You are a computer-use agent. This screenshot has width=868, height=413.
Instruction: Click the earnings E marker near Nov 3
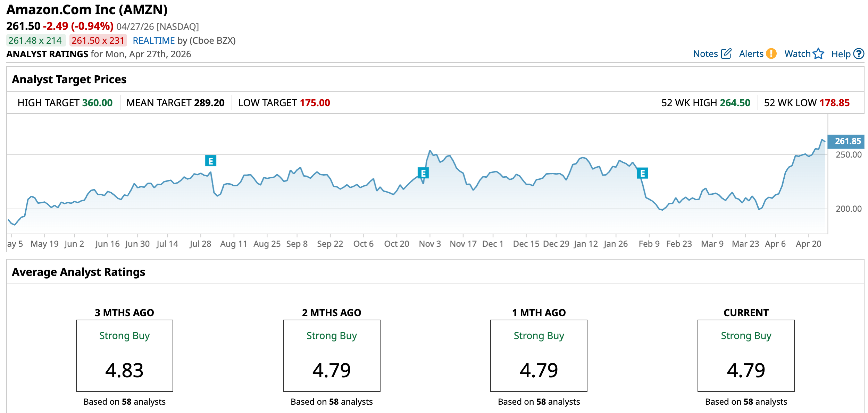tap(423, 173)
